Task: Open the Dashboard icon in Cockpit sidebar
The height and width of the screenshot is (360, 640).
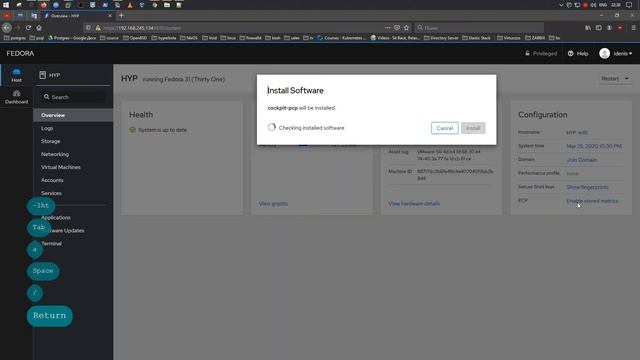Action: (16, 97)
